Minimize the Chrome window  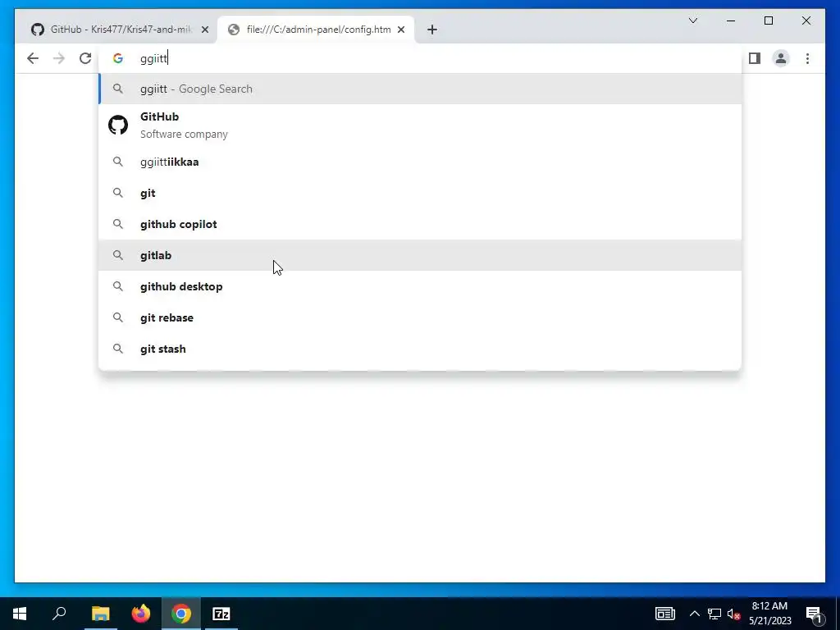click(731, 21)
